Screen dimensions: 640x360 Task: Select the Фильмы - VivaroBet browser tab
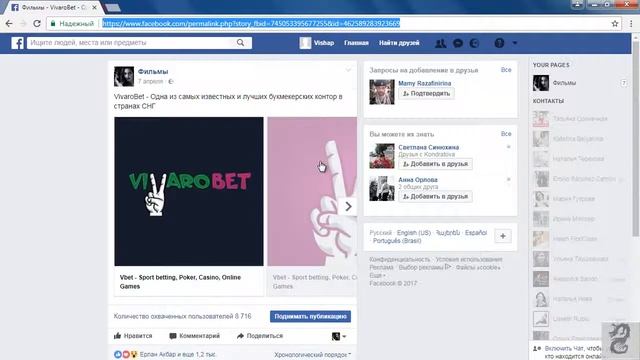click(53, 7)
